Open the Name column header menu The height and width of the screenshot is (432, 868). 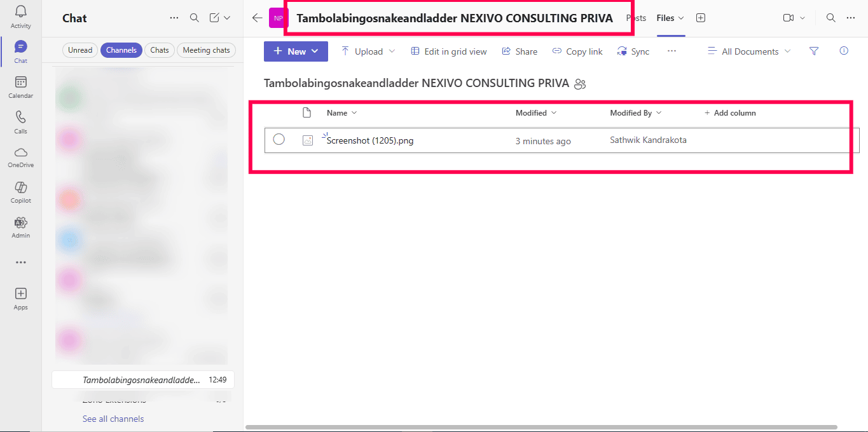coord(341,113)
